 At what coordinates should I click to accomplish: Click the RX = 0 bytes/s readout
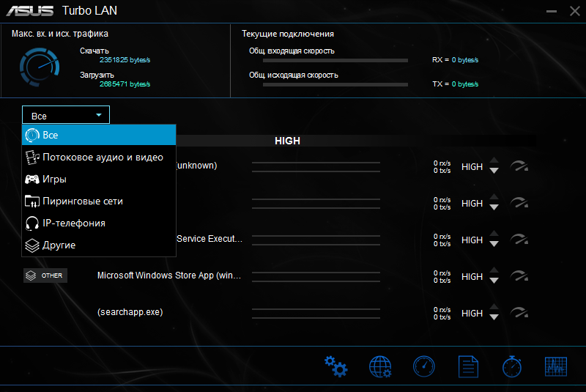click(x=455, y=60)
